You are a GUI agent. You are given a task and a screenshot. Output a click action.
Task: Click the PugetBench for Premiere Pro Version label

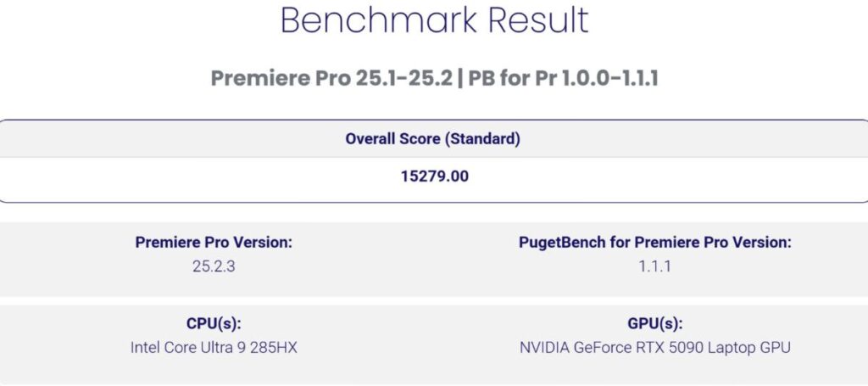coord(654,243)
